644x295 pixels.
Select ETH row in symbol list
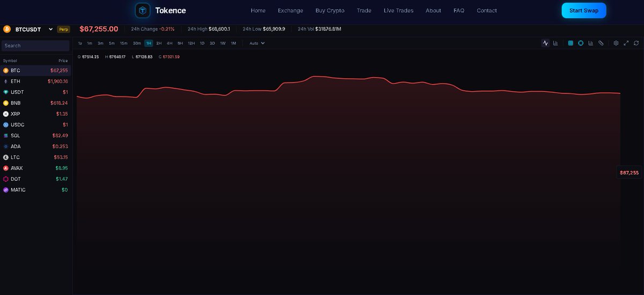[x=35, y=81]
